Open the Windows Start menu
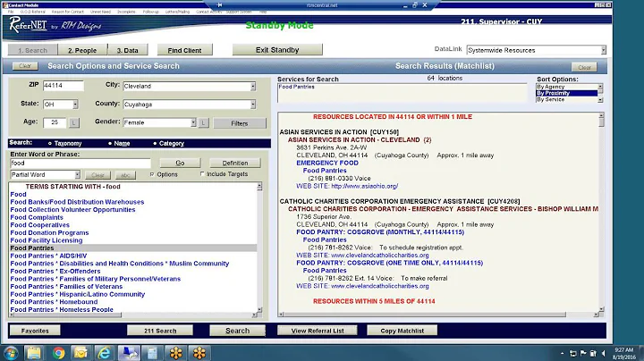The height and width of the screenshot is (361, 644). (x=11, y=353)
